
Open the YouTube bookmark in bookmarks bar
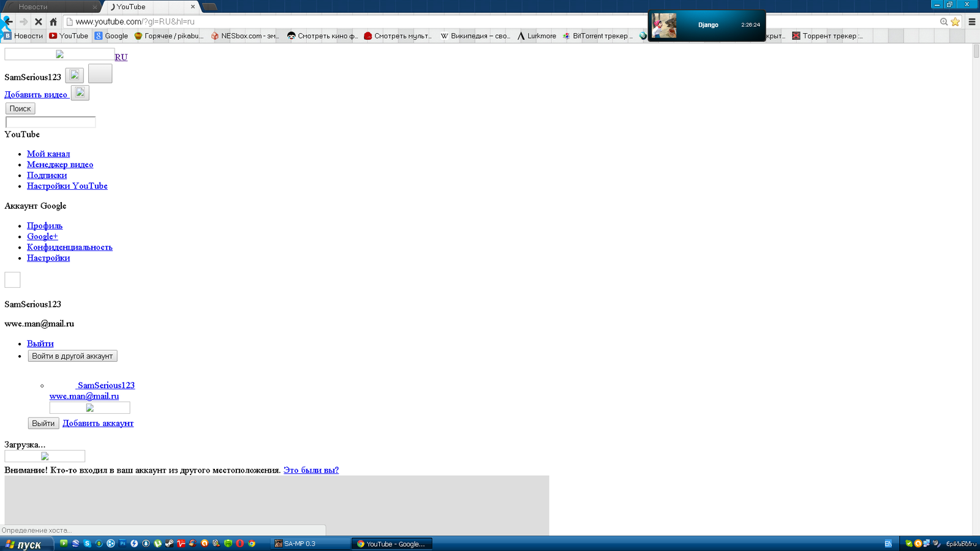coord(69,36)
